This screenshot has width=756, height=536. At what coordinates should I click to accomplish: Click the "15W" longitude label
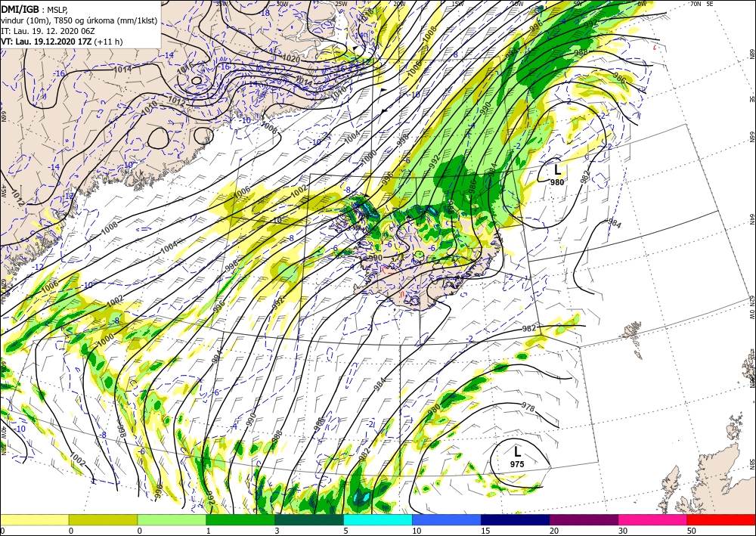(458, 3)
